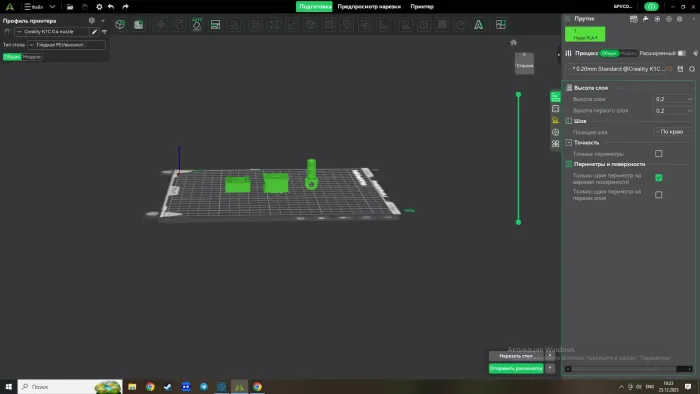Toggle the Расширенный advanced mode switch

pos(681,53)
